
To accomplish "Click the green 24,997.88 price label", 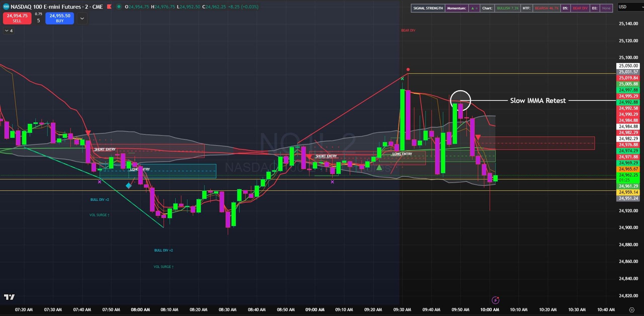I will tap(628, 90).
